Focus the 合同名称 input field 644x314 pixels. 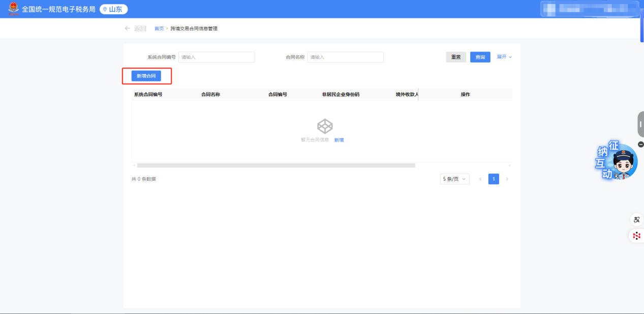click(x=345, y=57)
